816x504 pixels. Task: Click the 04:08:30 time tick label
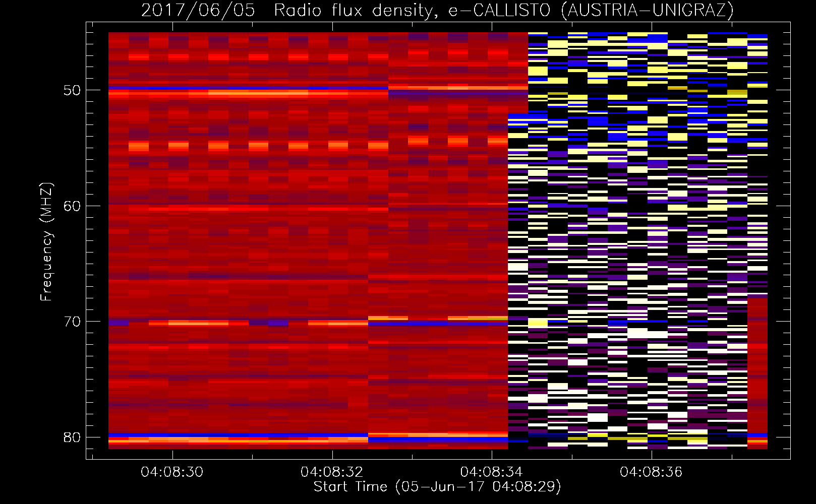tap(172, 472)
